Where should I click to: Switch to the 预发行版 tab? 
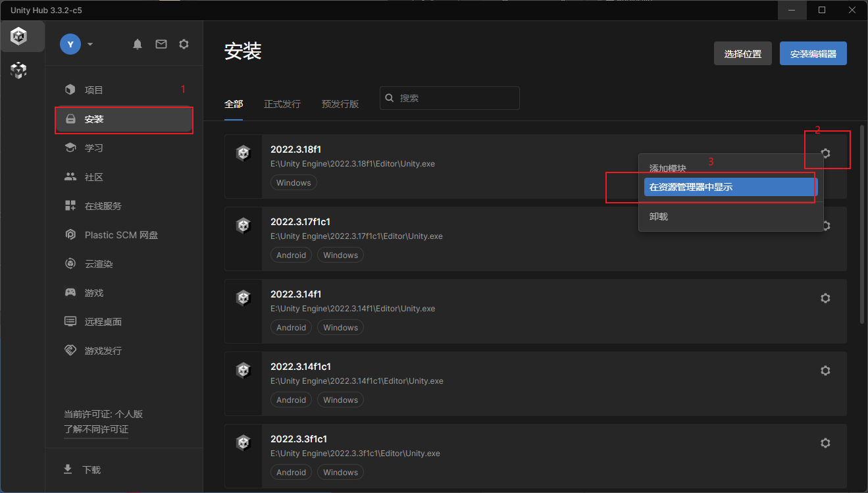tap(340, 103)
